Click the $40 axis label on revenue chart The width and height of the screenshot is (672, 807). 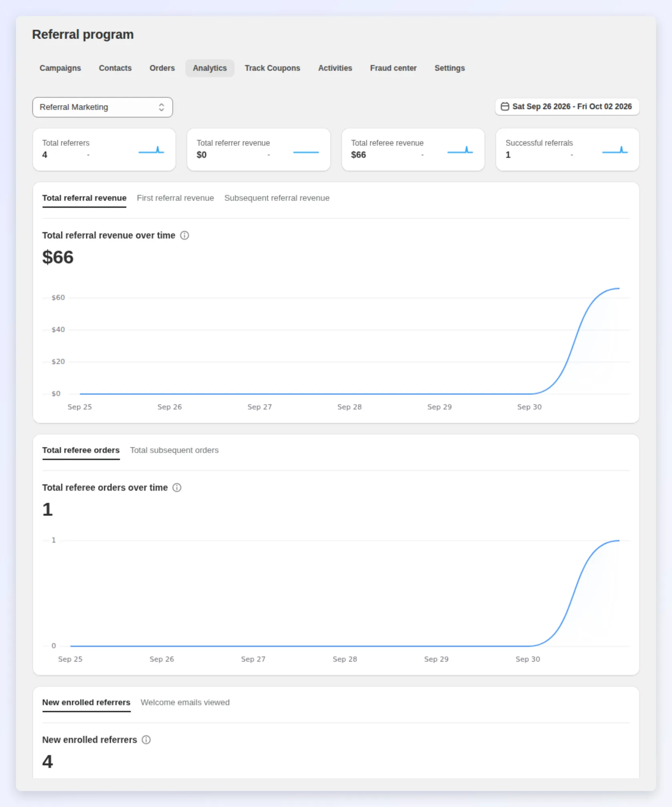pyautogui.click(x=58, y=329)
